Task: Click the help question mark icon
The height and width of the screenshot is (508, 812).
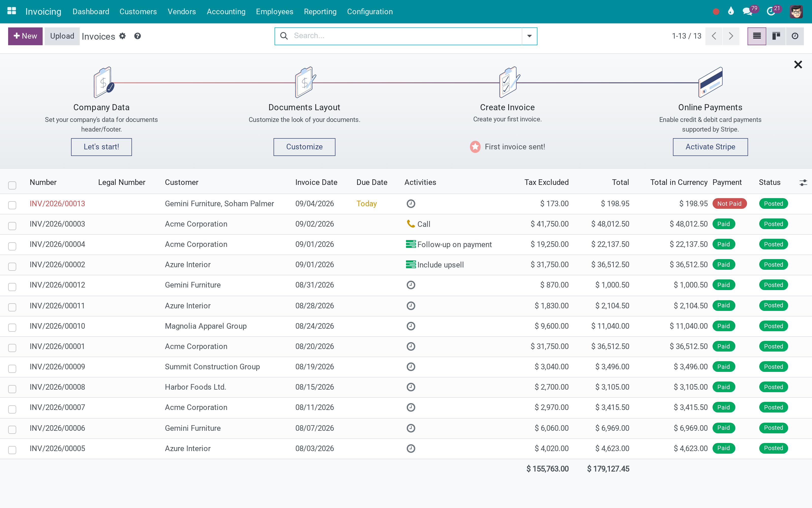Action: point(137,36)
